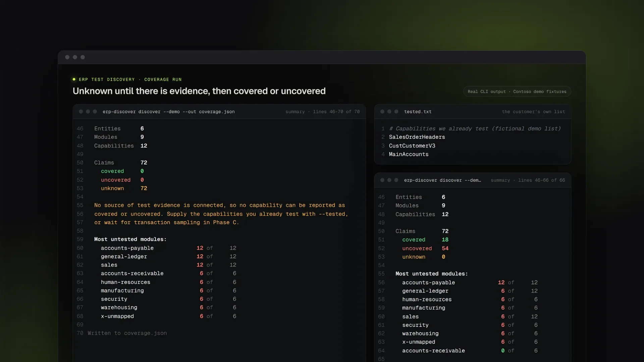Click 'accounts-payable' row on line 56
The image size is (644, 362).
click(470, 283)
